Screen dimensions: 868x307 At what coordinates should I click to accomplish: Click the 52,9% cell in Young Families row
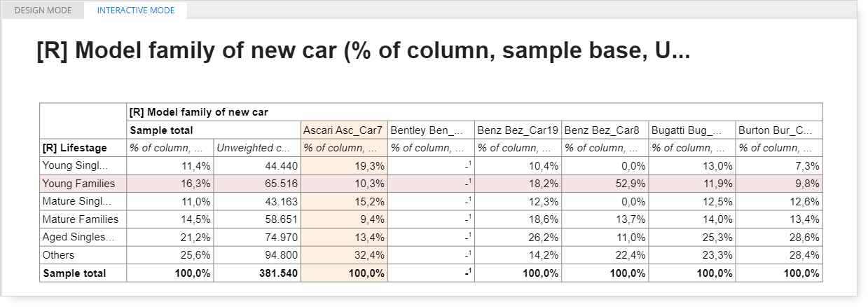click(605, 184)
